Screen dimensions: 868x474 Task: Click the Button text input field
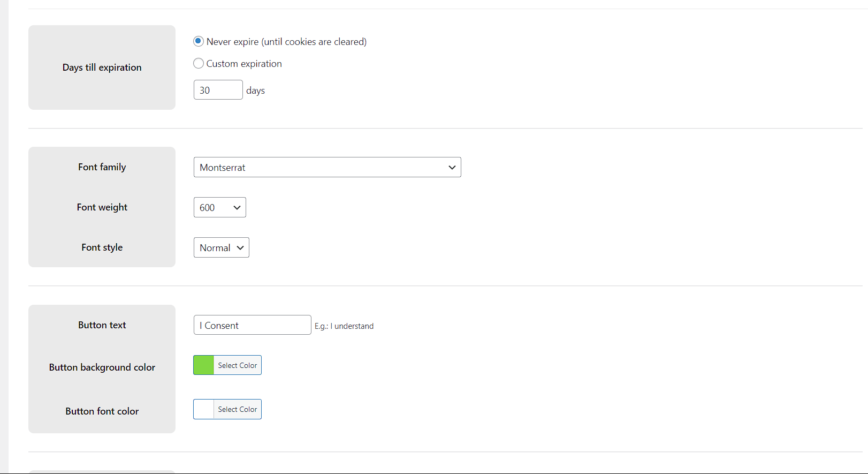[x=252, y=325]
